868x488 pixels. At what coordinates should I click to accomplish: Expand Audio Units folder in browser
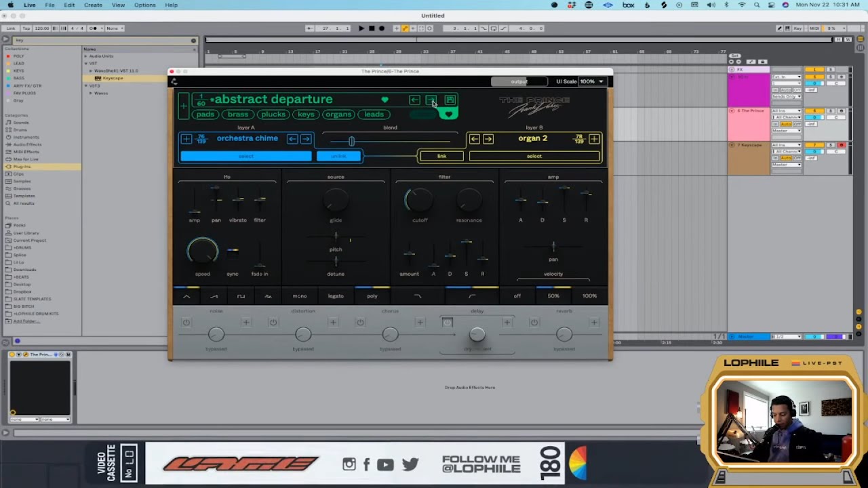[x=85, y=56]
